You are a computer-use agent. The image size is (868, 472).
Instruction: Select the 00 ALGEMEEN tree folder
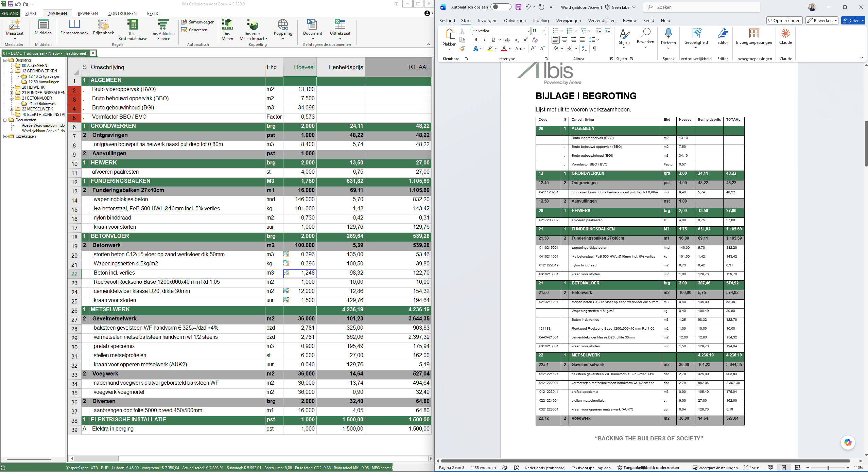coord(31,66)
